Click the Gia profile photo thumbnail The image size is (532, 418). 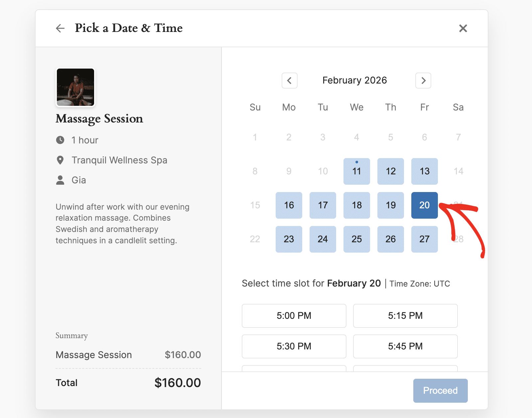75,87
